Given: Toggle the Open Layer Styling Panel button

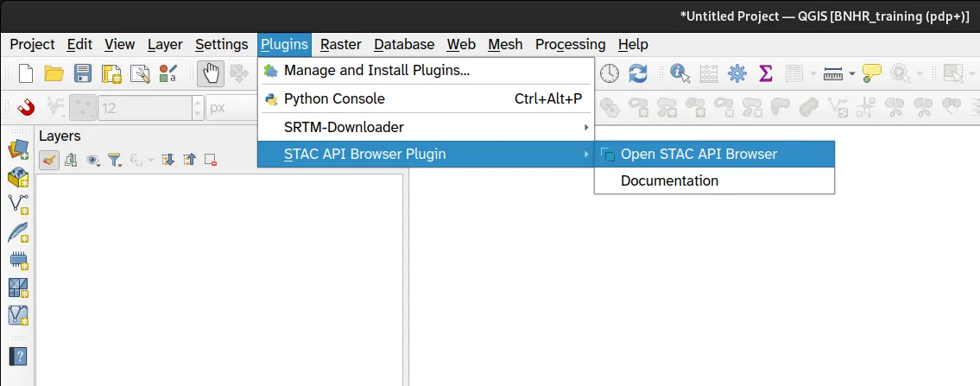Looking at the screenshot, I should tap(49, 160).
